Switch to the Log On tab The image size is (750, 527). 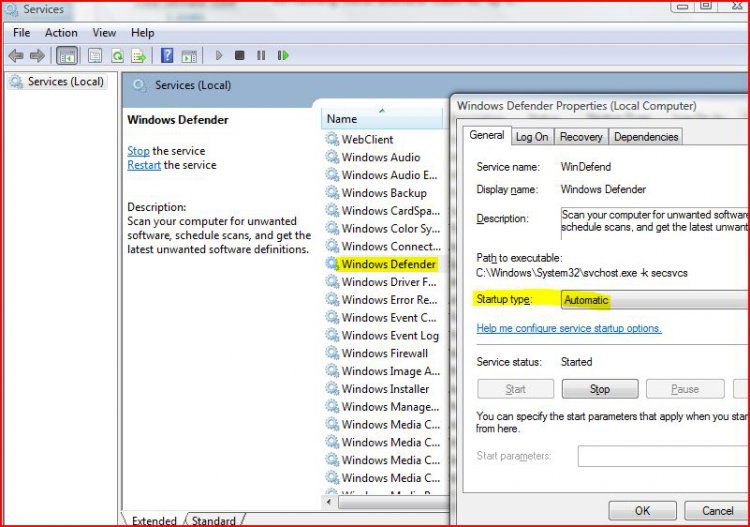tap(532, 137)
